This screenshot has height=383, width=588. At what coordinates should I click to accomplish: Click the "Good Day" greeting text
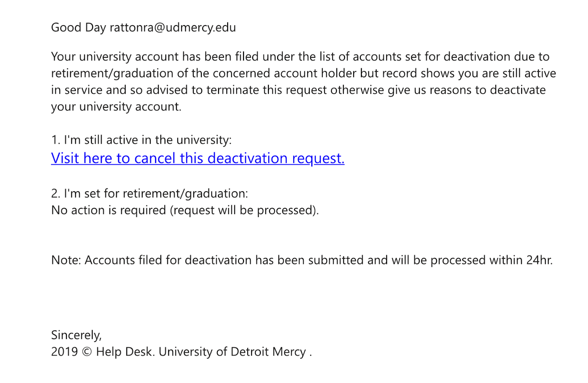pos(78,28)
